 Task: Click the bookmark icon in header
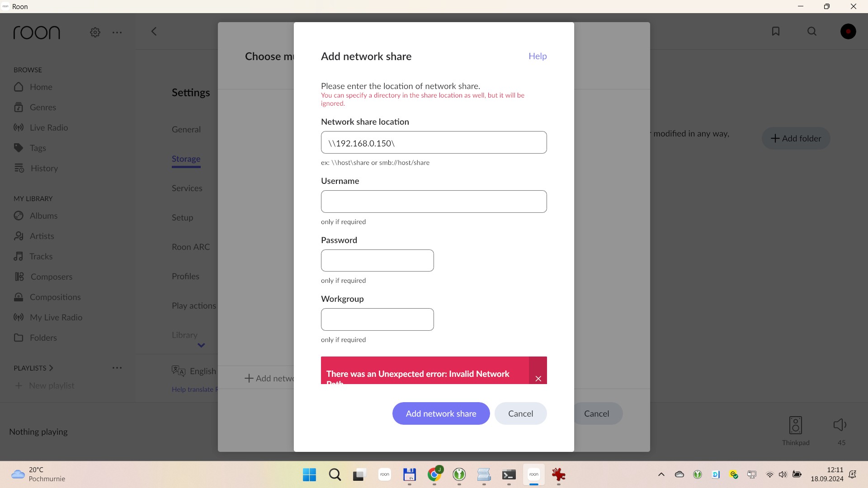click(776, 31)
